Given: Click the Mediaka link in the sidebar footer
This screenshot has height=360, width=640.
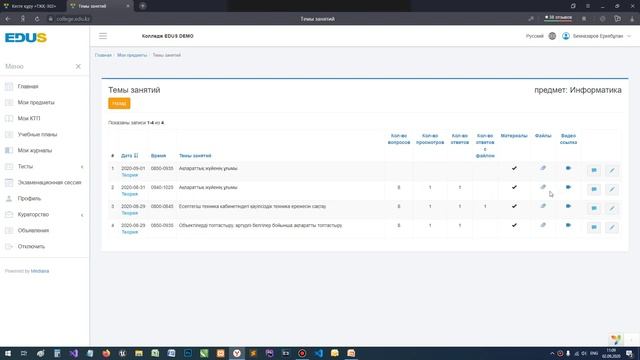Looking at the screenshot, I should click(40, 271).
